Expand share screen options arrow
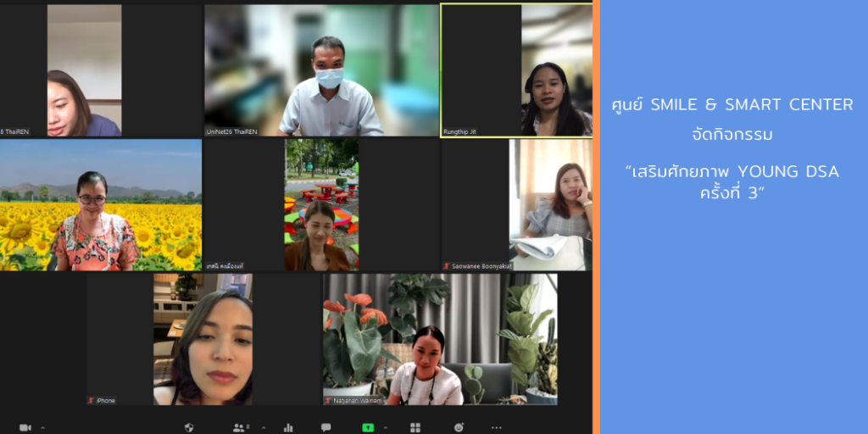Screen dimensions: 868x434 click(386, 427)
